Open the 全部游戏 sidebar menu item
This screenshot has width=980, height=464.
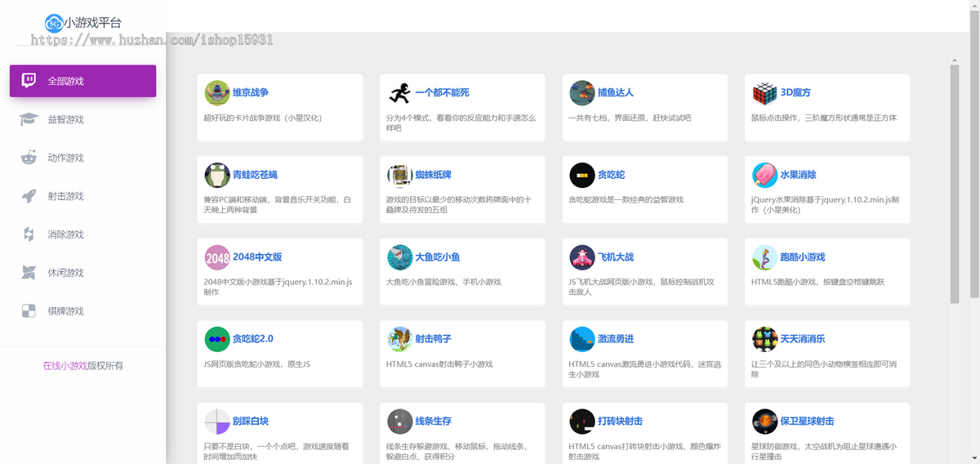click(82, 81)
